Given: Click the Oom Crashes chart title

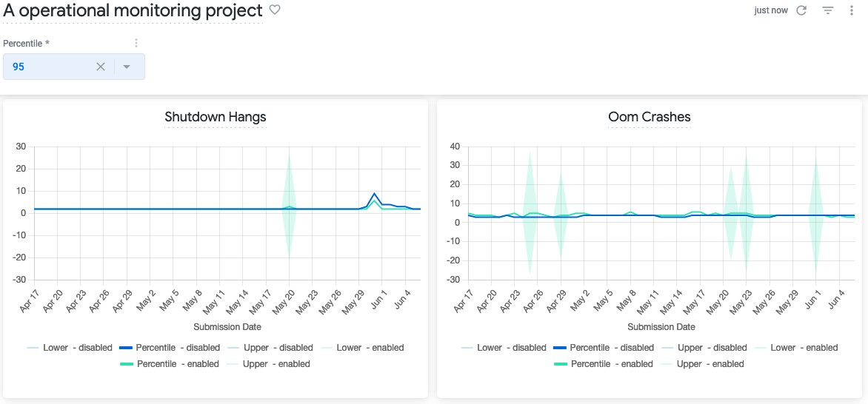Looking at the screenshot, I should click(649, 117).
